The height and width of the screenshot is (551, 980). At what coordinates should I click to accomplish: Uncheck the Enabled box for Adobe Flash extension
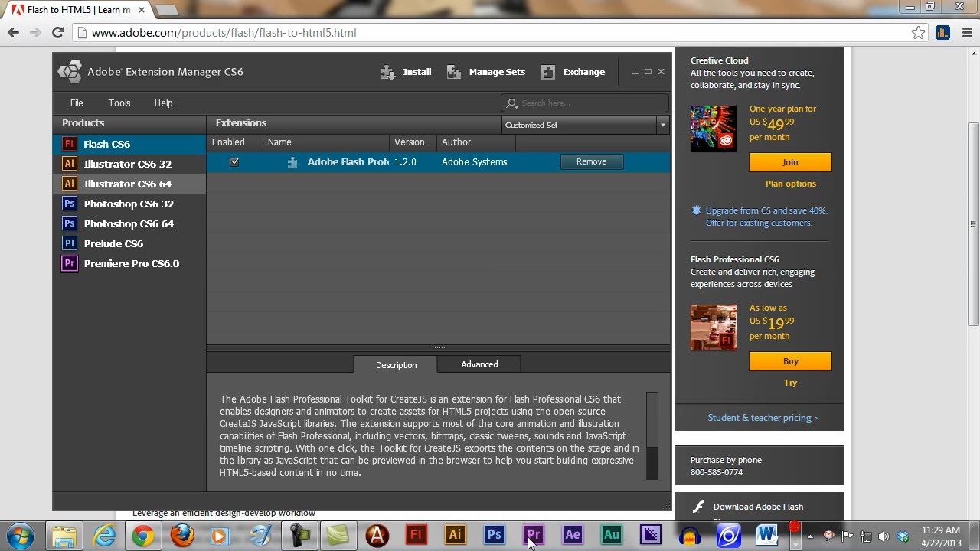coord(234,161)
